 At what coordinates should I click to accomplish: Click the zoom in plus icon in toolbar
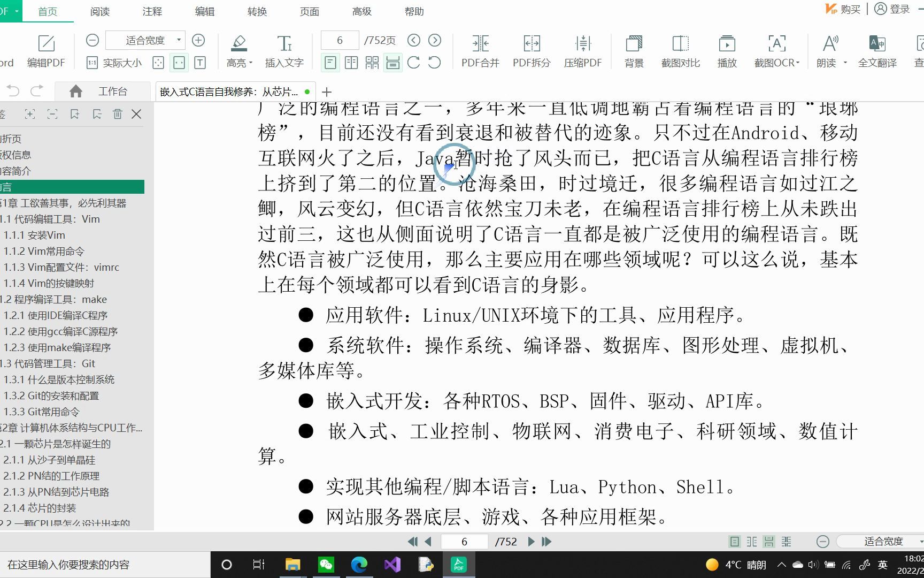point(198,40)
